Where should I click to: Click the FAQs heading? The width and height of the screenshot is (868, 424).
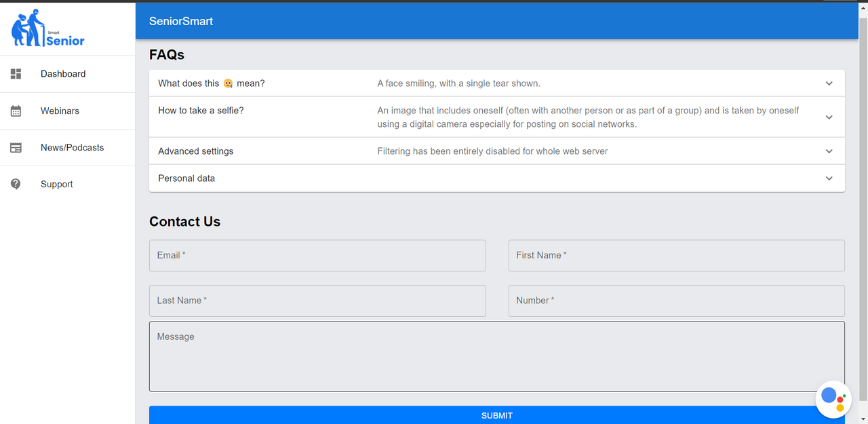[x=167, y=54]
